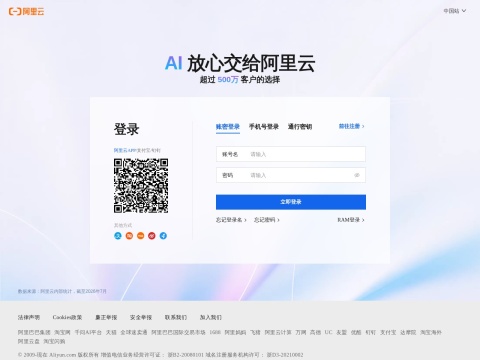Image resolution: width=480 pixels, height=360 pixels.
Task: Visit 淘宝闪购 footer link
Action: [x=54, y=341]
